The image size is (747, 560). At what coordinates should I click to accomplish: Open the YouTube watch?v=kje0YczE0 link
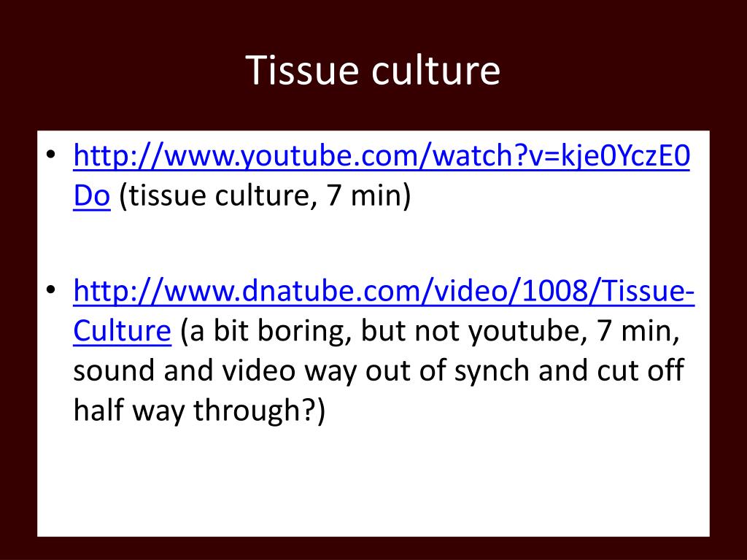coord(382,155)
